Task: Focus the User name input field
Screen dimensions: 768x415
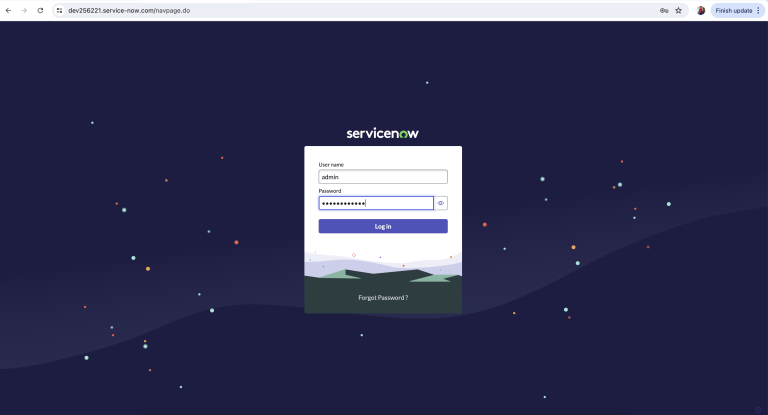Action: (382, 177)
